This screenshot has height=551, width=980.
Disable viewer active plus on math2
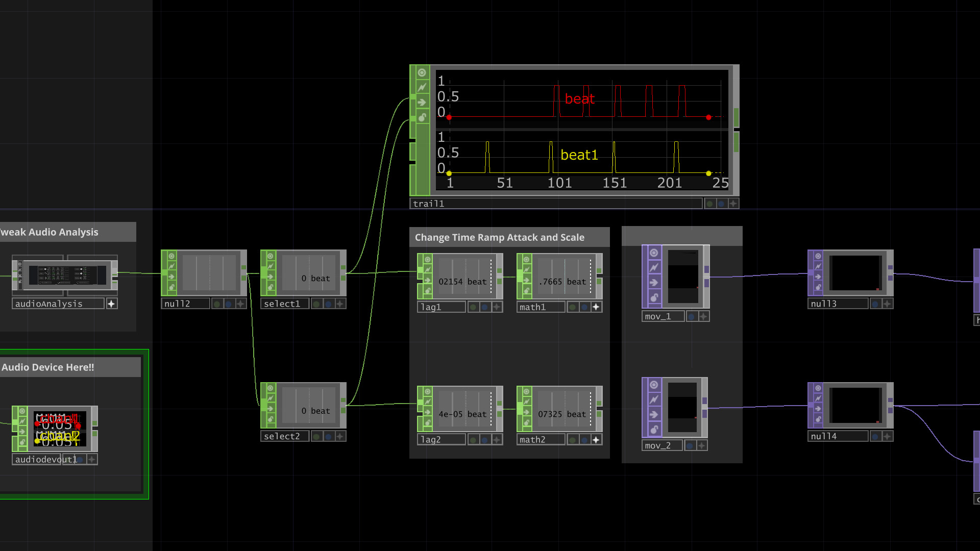point(596,440)
